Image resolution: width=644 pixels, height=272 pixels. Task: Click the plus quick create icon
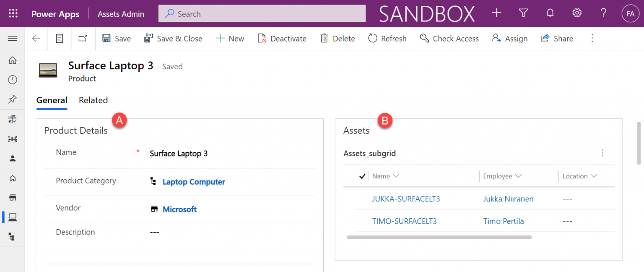point(496,13)
